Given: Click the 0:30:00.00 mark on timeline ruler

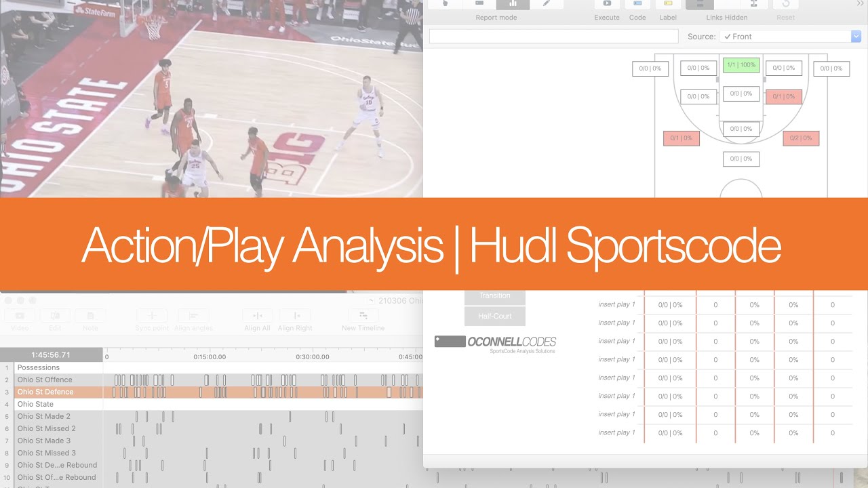Looking at the screenshot, I should [313, 357].
